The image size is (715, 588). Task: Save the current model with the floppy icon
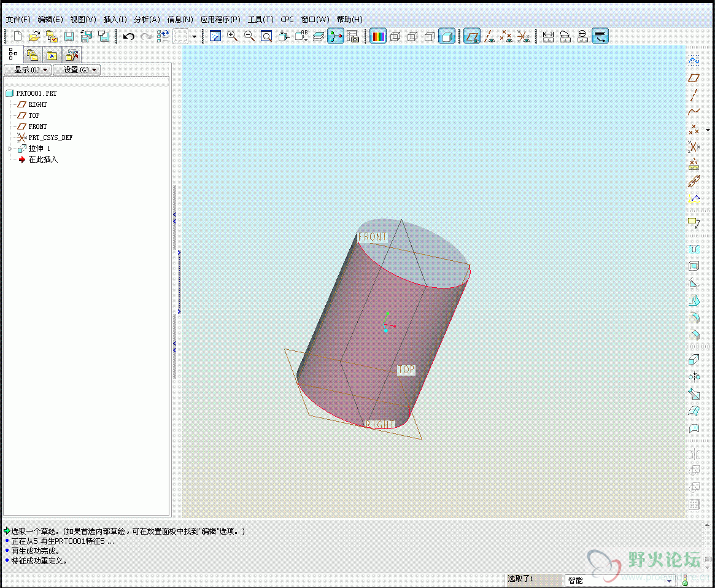point(69,36)
